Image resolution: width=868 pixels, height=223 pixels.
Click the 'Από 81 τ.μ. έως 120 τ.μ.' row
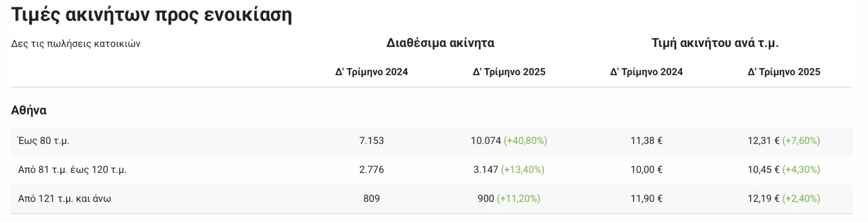click(72, 170)
